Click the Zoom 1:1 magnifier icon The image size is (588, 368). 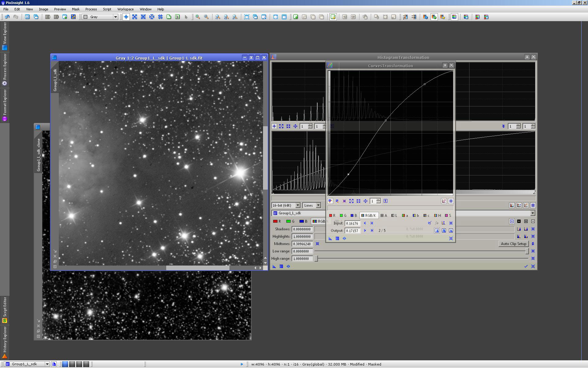point(218,17)
